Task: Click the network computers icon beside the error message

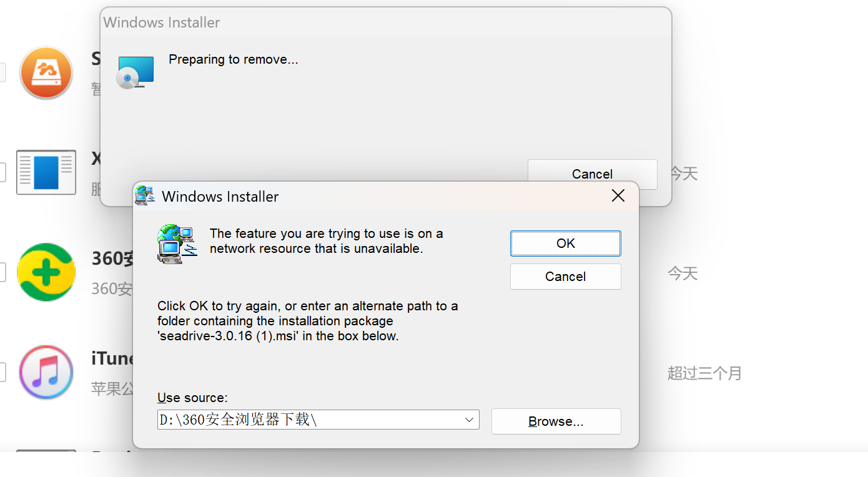Action: pyautogui.click(x=177, y=244)
